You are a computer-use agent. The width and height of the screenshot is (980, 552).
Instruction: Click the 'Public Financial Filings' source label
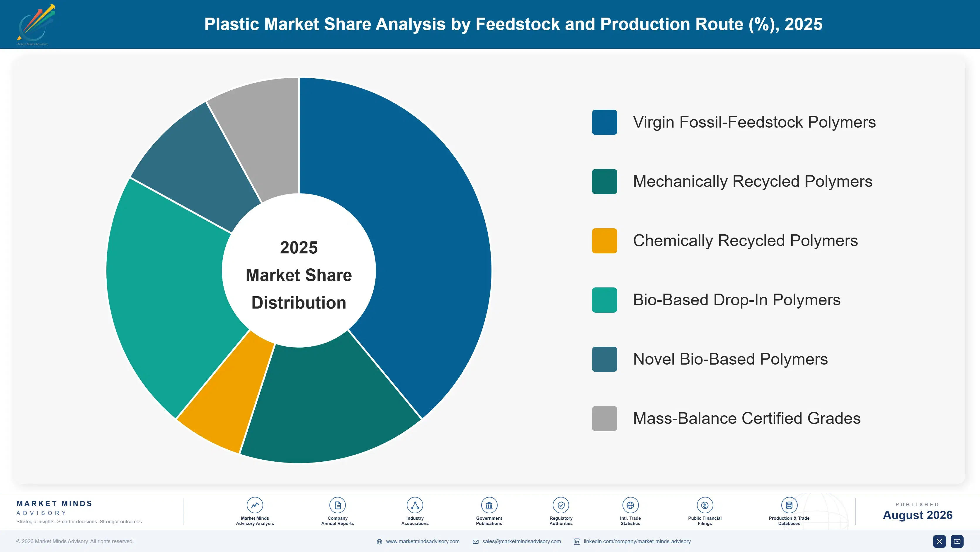click(x=705, y=521)
